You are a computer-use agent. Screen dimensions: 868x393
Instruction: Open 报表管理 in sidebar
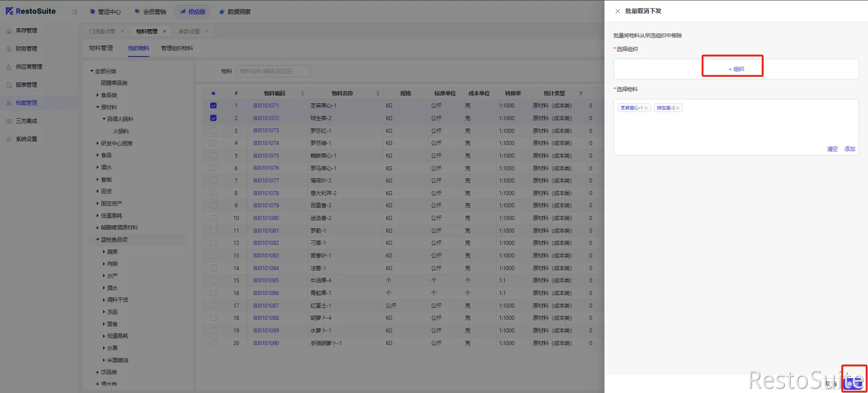pyautogui.click(x=26, y=85)
